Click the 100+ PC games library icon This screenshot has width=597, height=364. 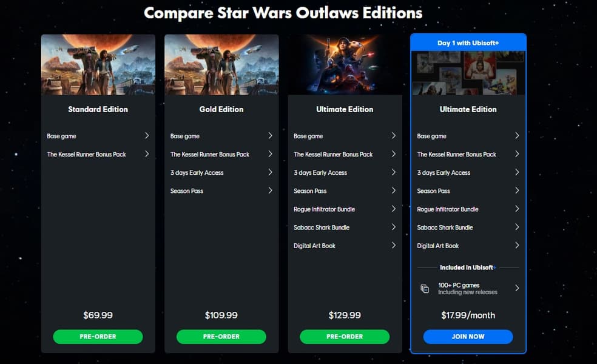[x=425, y=289]
